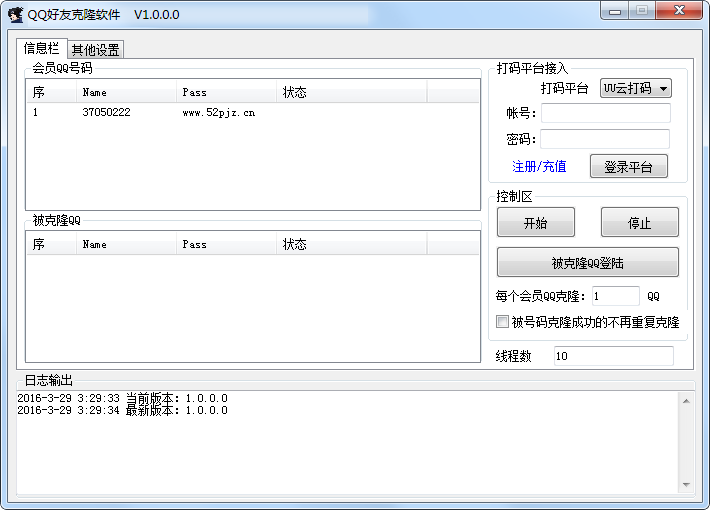This screenshot has height=510, width=710.
Task: Click the QQ penguin app icon in title bar
Action: pos(16,14)
